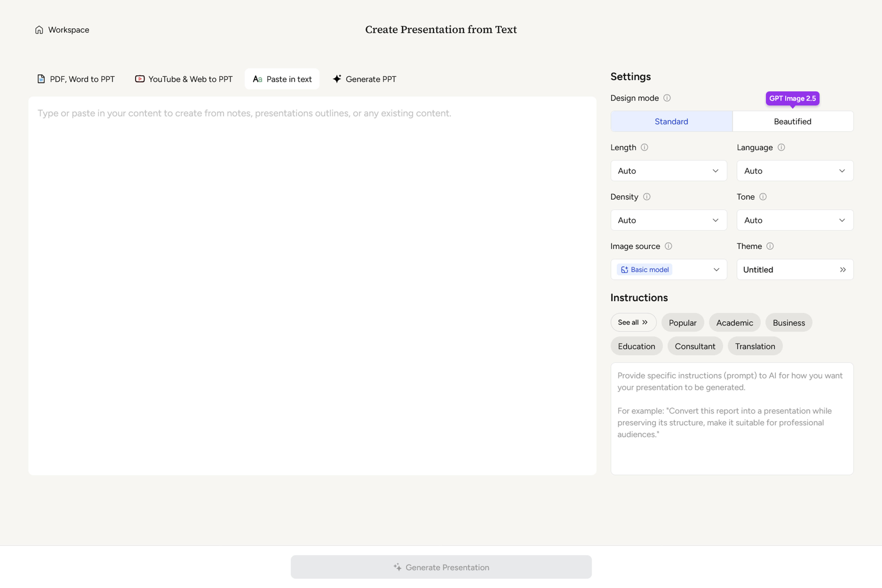The height and width of the screenshot is (588, 882).
Task: Click the Design mode info icon
Action: tap(667, 98)
